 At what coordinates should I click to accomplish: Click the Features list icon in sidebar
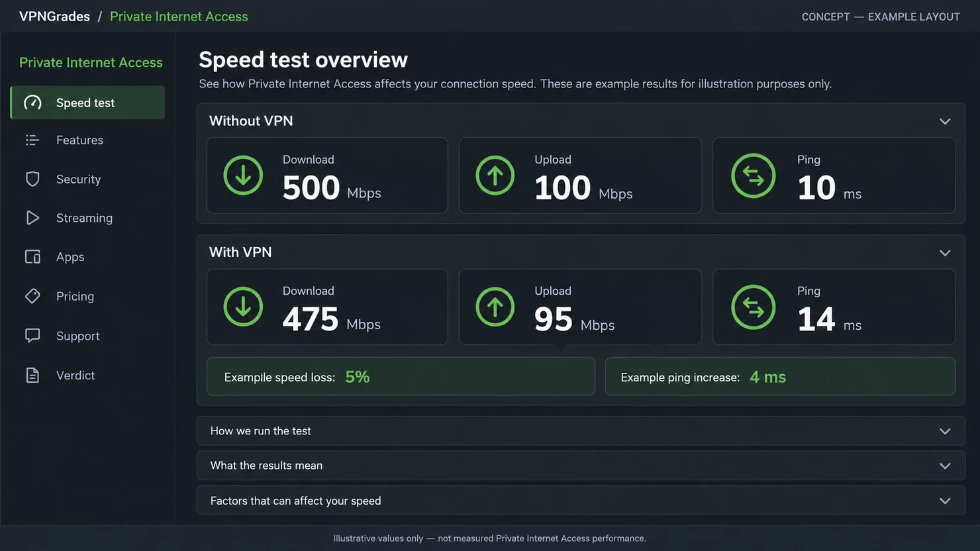pos(32,140)
